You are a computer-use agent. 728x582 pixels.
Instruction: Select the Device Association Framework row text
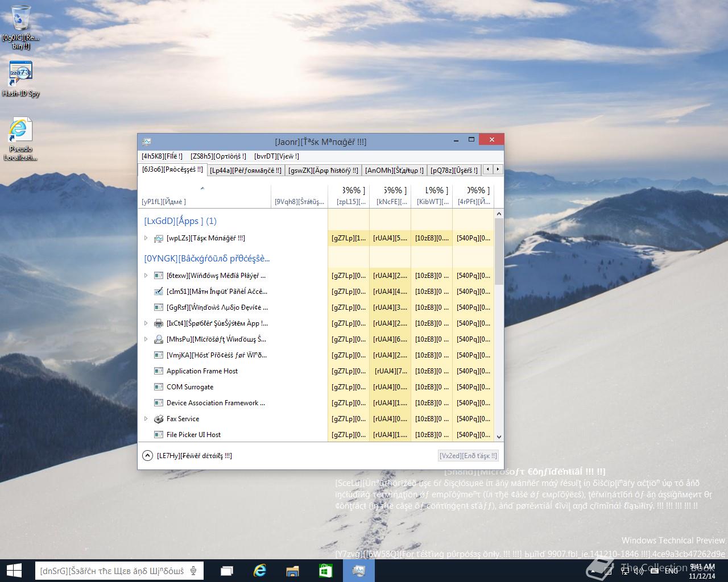[216, 403]
